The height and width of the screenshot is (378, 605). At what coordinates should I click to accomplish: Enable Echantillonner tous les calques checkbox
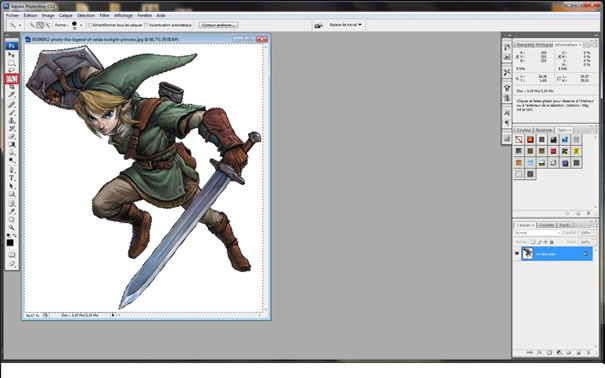(x=90, y=25)
